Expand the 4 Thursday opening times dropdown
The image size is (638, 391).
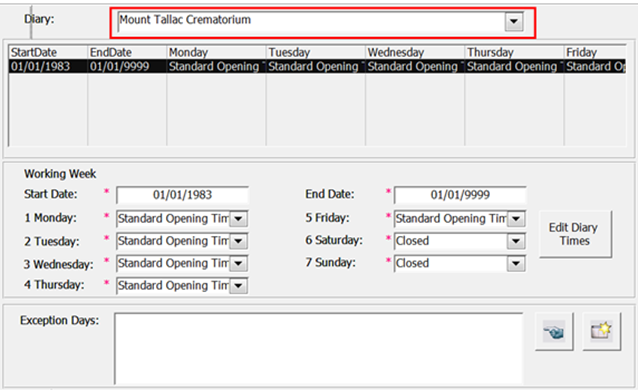[x=238, y=286]
